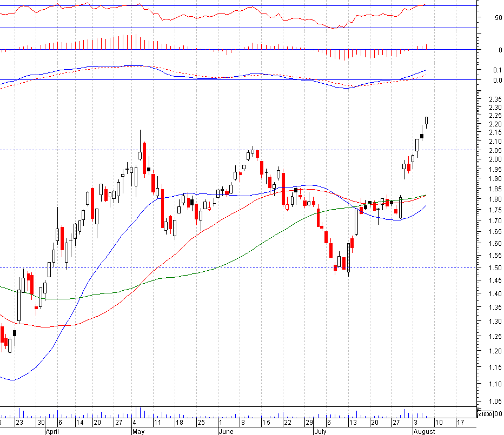Click the 1.15 price axis label
The height and width of the screenshot is (435, 504).
coord(495,367)
